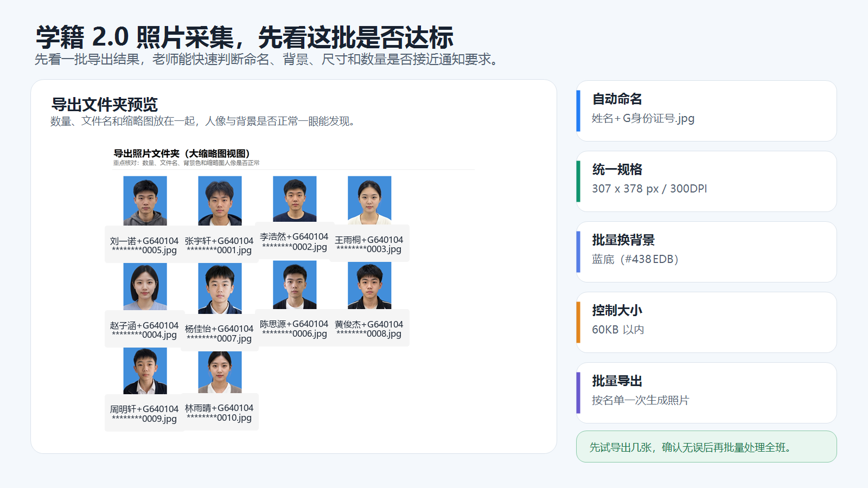Click the 蓝底（#438EDB）text
868x488 pixels.
coord(635,259)
